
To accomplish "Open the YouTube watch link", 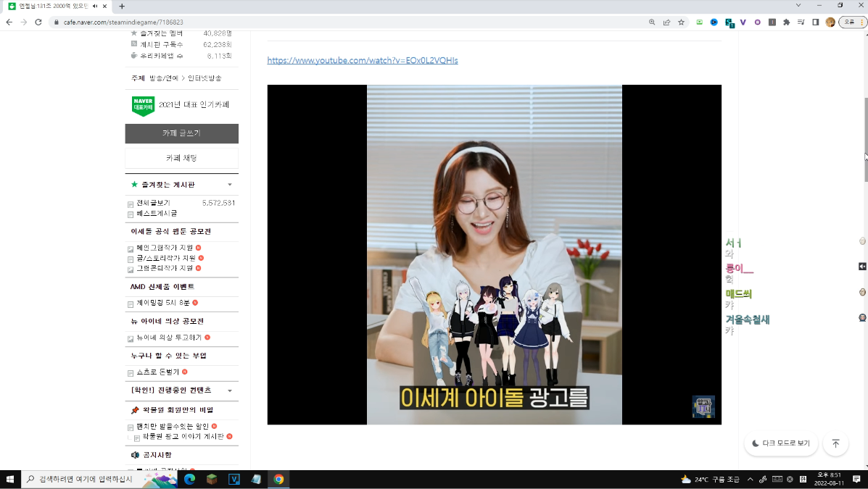I will tap(363, 60).
